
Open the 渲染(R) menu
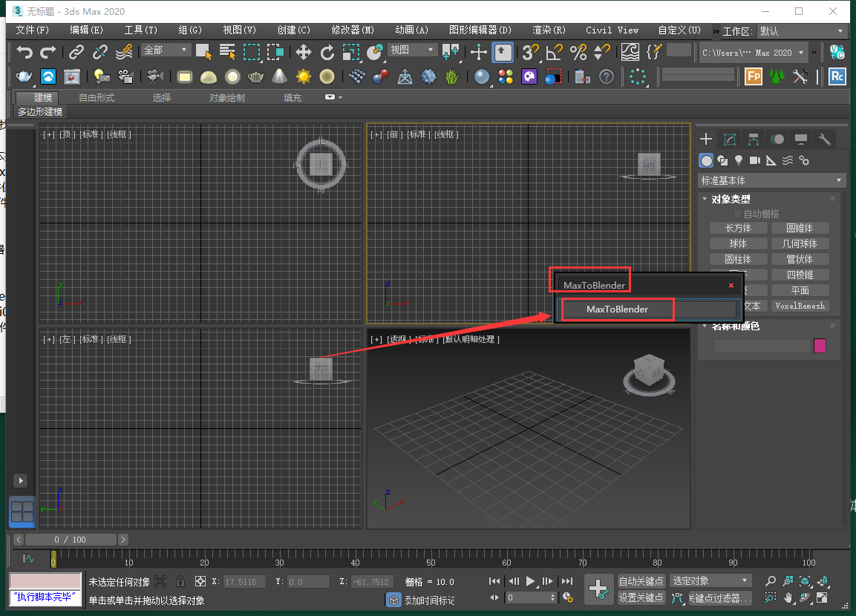(549, 30)
